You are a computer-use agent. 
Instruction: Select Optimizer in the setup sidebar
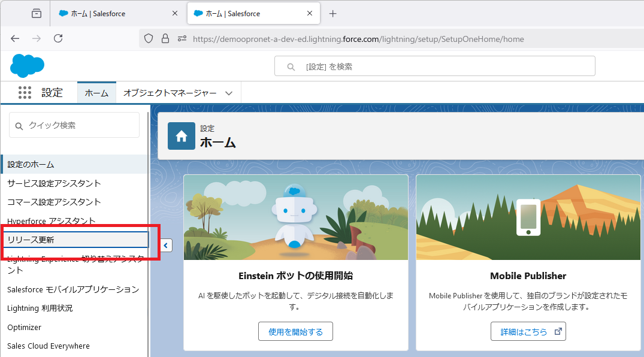tap(25, 328)
